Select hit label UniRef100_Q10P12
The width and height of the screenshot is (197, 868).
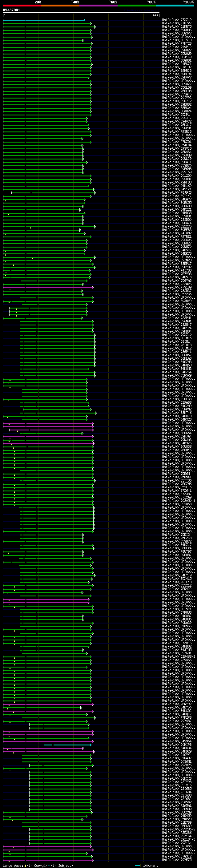(177, 47)
